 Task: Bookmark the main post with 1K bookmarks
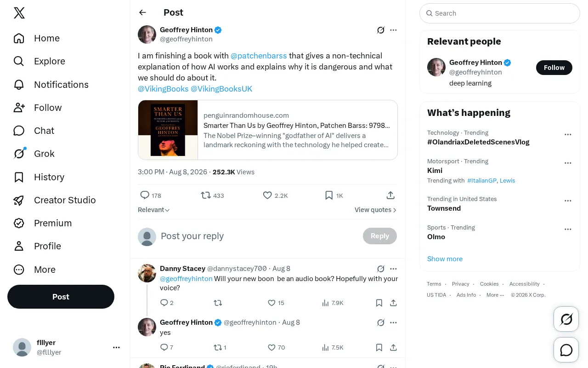[334, 195]
